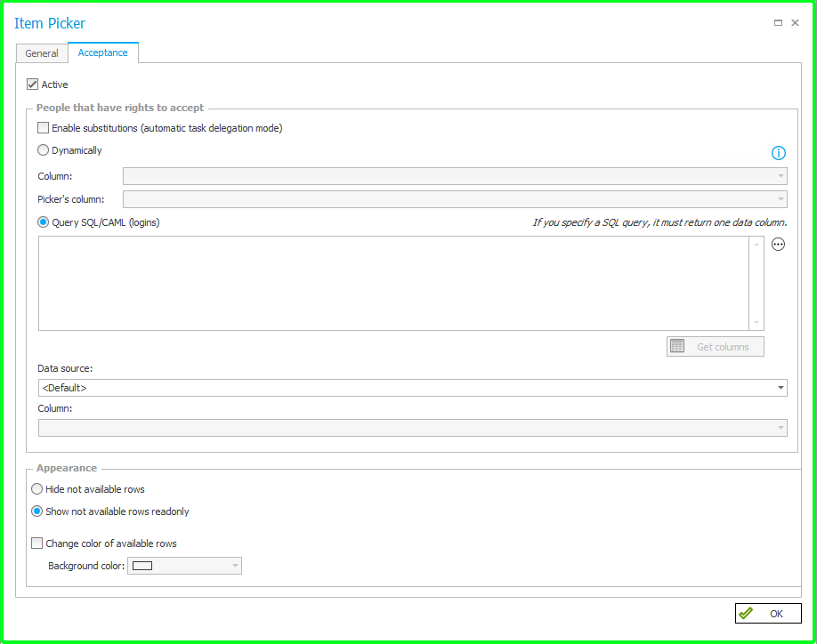This screenshot has width=817, height=644.
Task: Click inside the SQL/CAML query text area
Action: tap(393, 283)
